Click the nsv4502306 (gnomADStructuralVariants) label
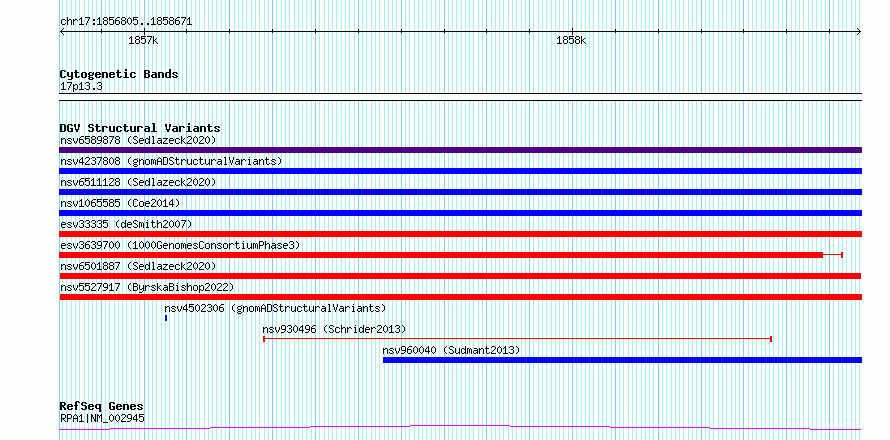Viewport: 890px width, 440px height. [x=275, y=308]
